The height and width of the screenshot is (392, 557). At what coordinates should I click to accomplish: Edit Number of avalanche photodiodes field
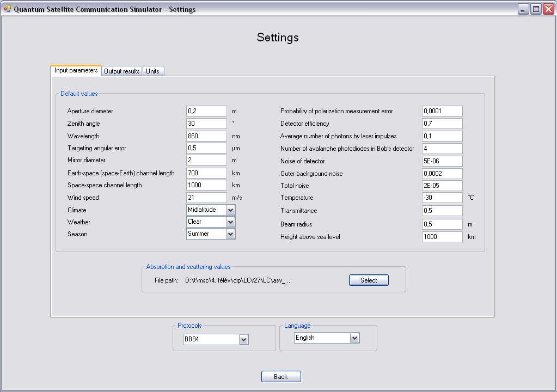(x=442, y=149)
